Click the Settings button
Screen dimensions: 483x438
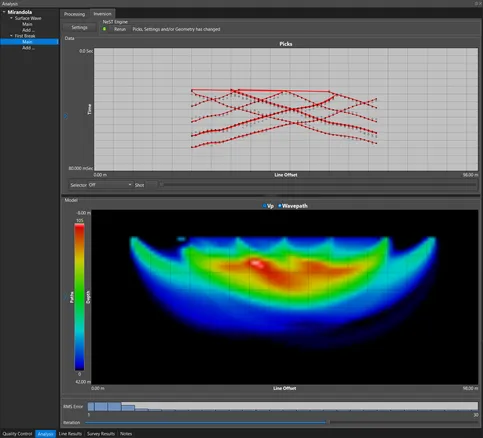coord(79,28)
